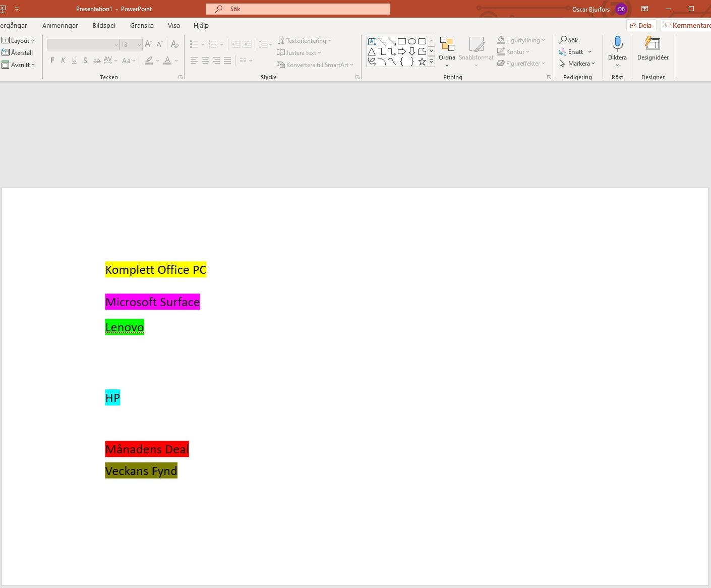The image size is (711, 588).
Task: Expand the Markera selection dropdown
Action: tap(577, 64)
